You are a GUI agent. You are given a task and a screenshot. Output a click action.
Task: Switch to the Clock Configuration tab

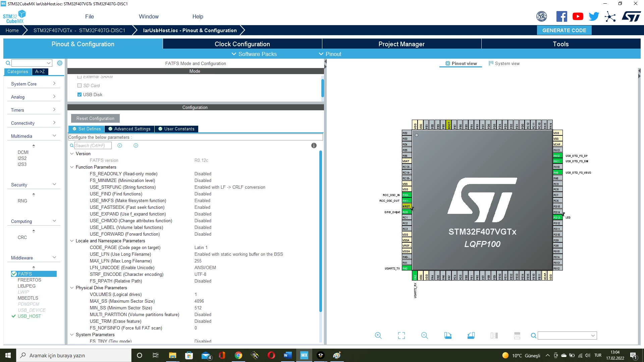[242, 44]
